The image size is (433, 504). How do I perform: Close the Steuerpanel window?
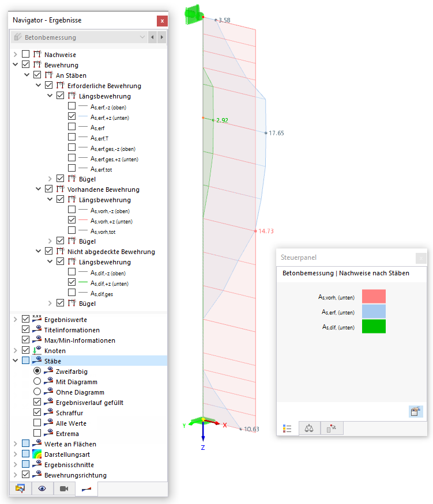(421, 258)
